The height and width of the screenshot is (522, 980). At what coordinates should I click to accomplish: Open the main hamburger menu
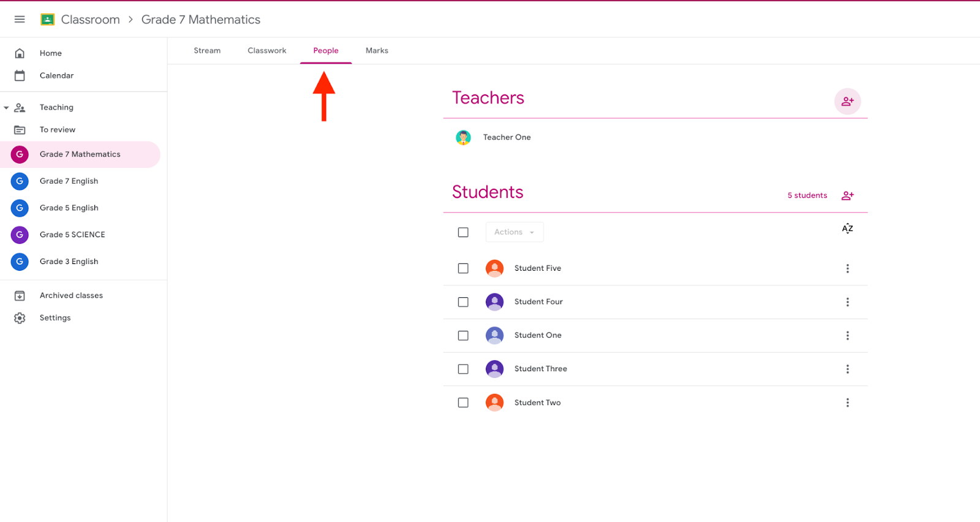tap(20, 20)
